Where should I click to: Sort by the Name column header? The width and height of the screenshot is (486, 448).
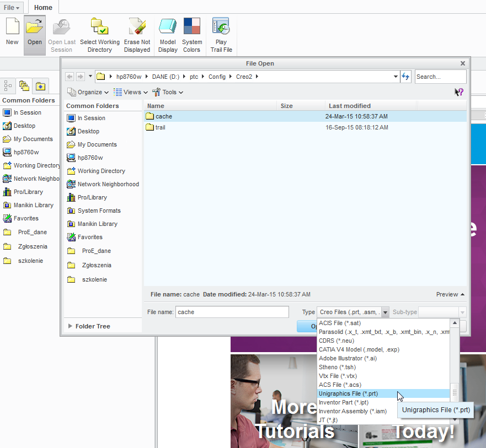click(x=210, y=106)
